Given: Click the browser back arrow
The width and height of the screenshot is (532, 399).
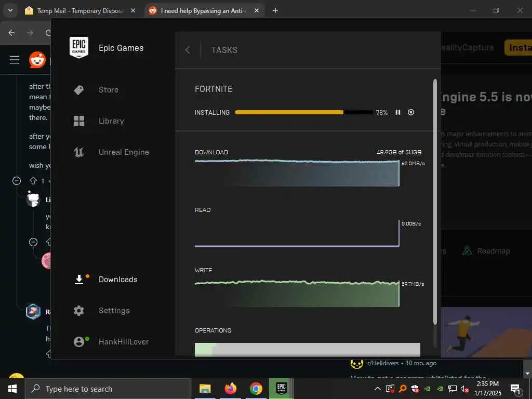Looking at the screenshot, I should (11, 33).
